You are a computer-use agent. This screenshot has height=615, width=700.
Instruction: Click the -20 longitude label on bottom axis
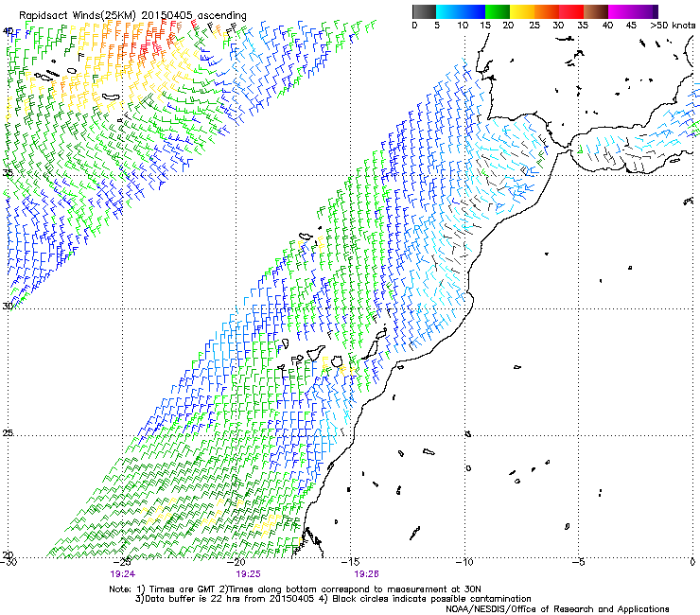(236, 562)
